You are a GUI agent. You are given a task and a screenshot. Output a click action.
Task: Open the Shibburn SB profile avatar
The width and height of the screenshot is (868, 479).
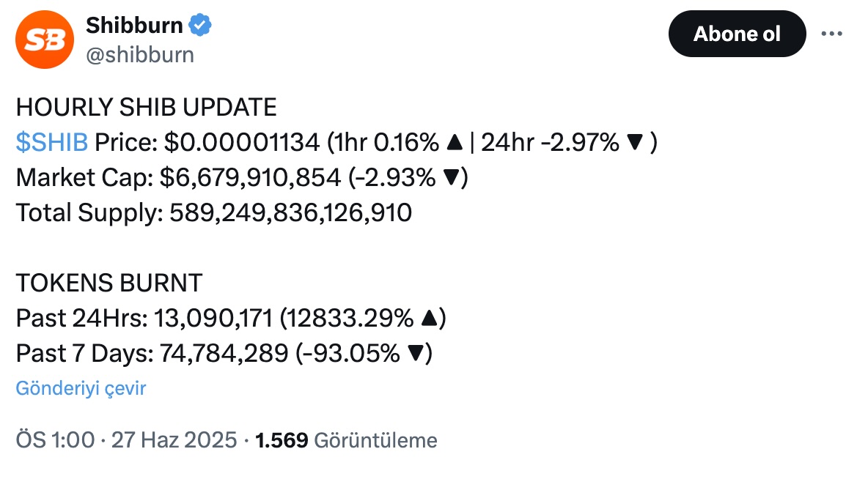44,40
